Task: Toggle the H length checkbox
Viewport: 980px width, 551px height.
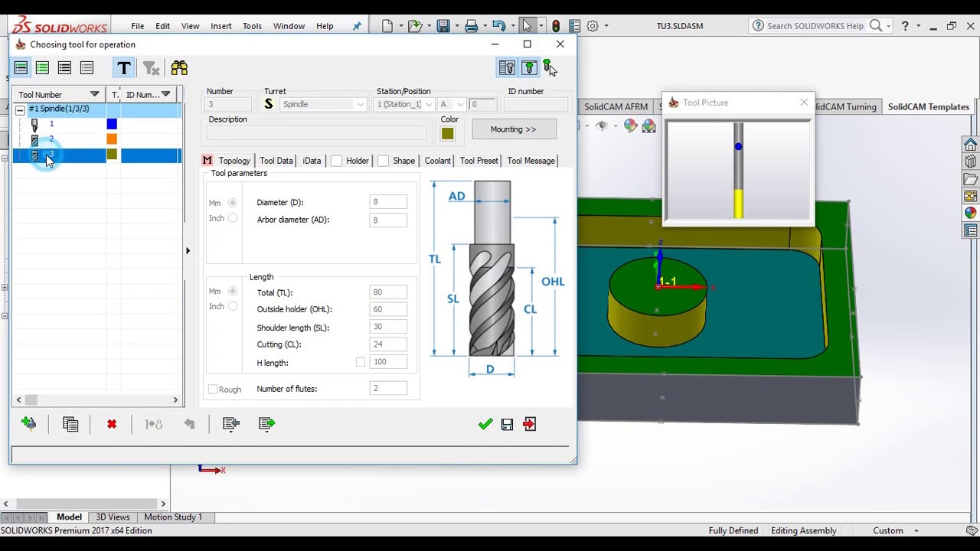Action: (x=361, y=362)
